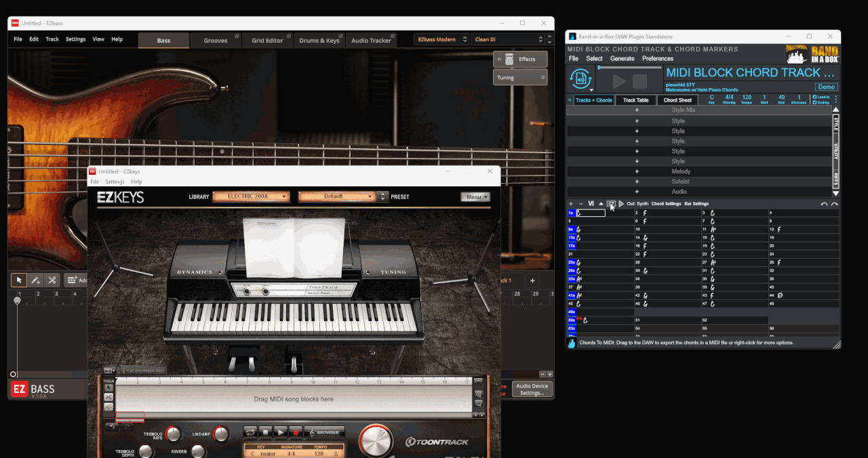Open the EZbass Track menu
Viewport: 868px width, 458px height.
click(x=52, y=39)
